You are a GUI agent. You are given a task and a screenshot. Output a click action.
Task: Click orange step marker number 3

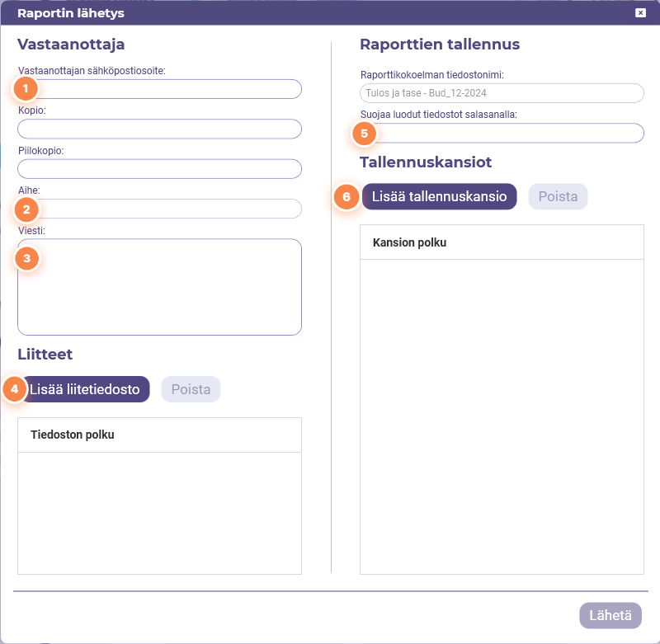tap(27, 258)
